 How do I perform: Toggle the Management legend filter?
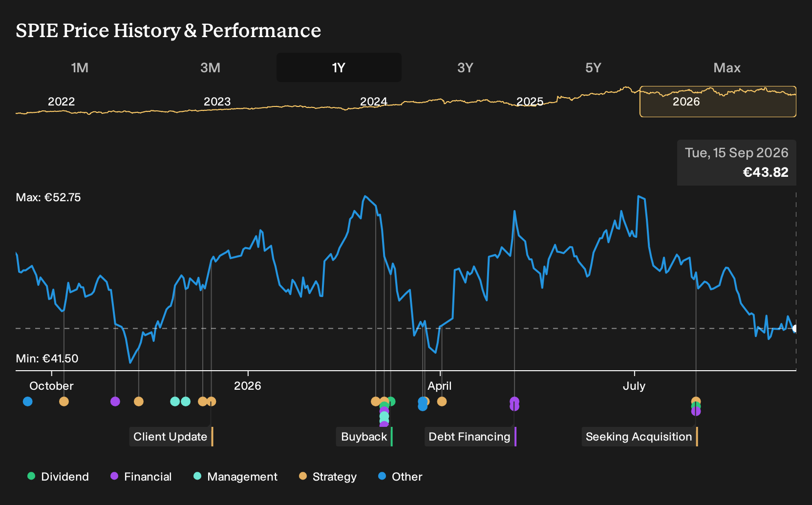click(x=235, y=477)
